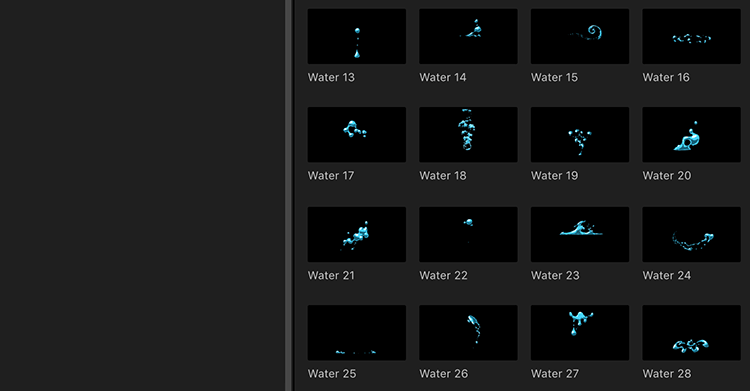Open the Water 14 splash preset
750x391 pixels.
468,36
